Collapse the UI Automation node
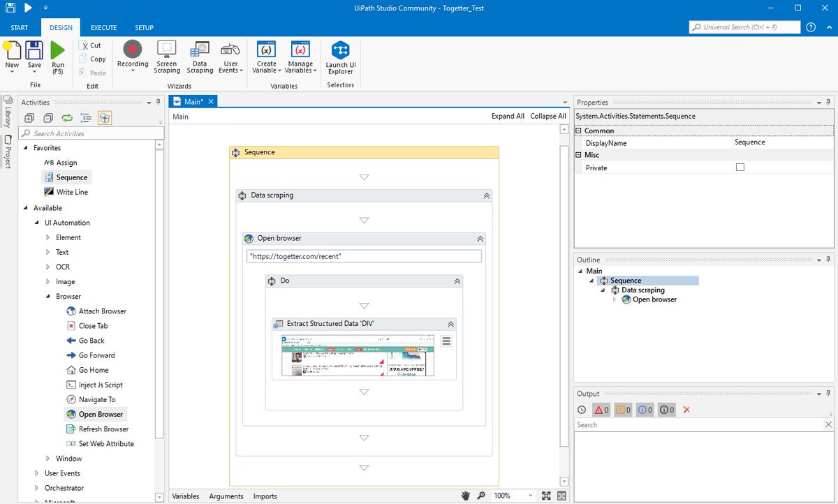The height and width of the screenshot is (504, 838). click(x=38, y=223)
